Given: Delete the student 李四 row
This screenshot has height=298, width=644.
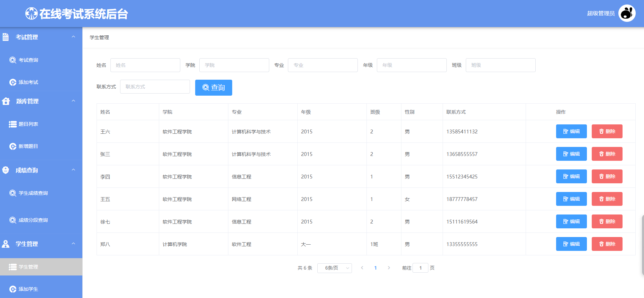Looking at the screenshot, I should (607, 176).
